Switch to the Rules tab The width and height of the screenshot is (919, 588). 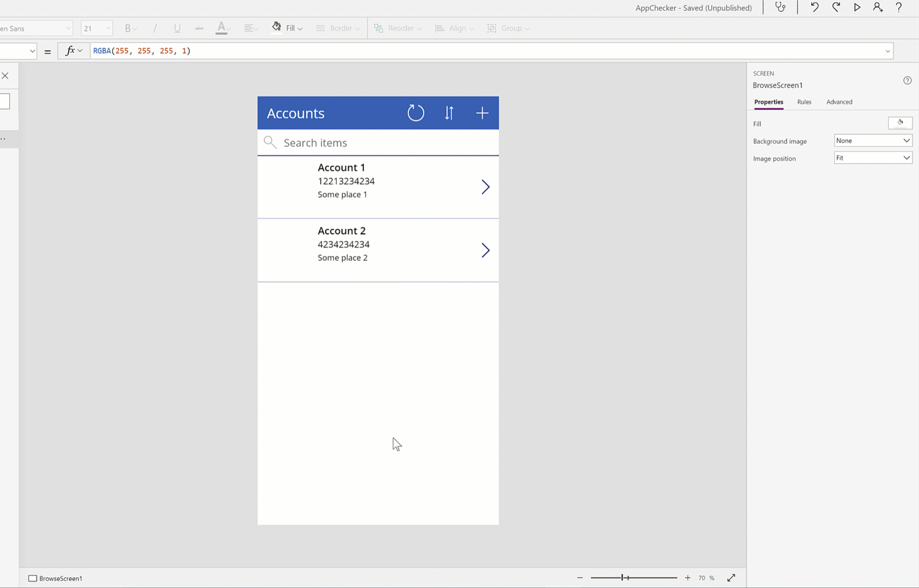[804, 102]
